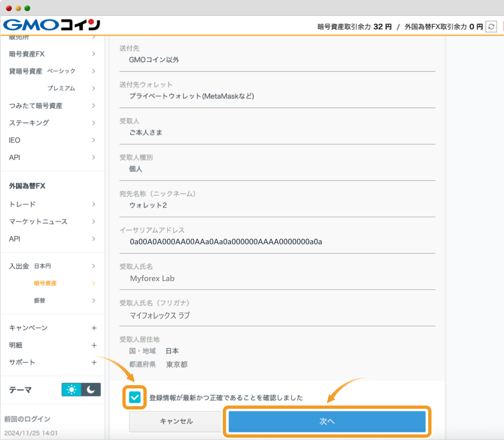Open the 振替 menu item
504x440 pixels.
(x=40, y=300)
